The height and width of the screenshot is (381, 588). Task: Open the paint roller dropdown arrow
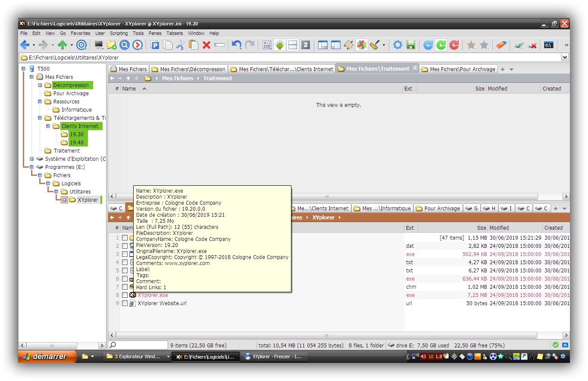point(384,45)
